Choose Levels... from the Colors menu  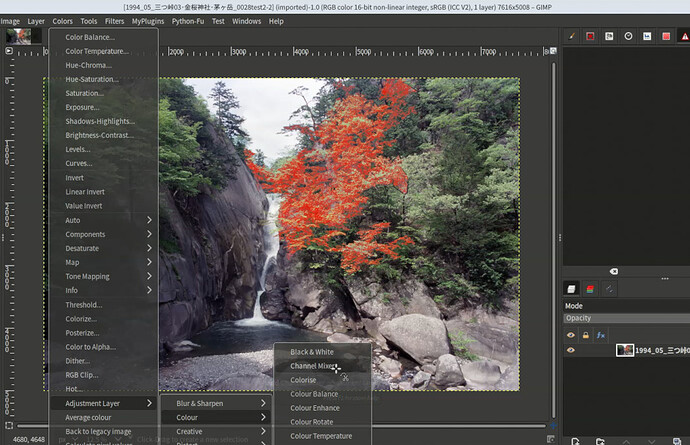click(104, 149)
